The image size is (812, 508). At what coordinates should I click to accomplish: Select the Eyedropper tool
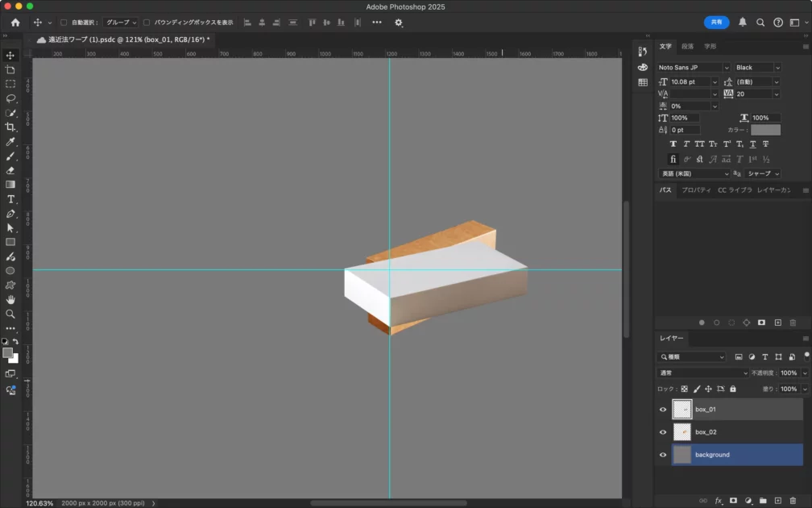[10, 142]
